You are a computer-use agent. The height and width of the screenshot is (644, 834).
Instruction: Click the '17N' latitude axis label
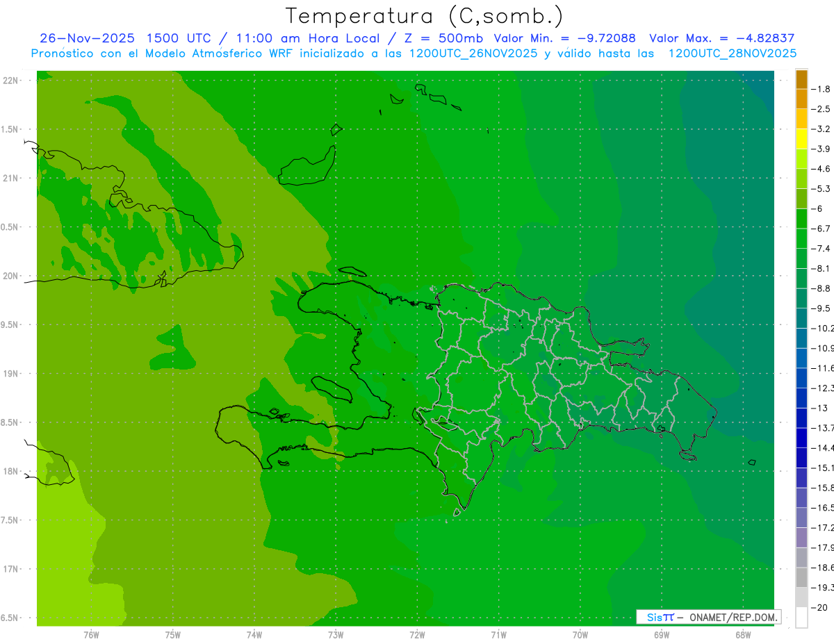tap(10, 569)
